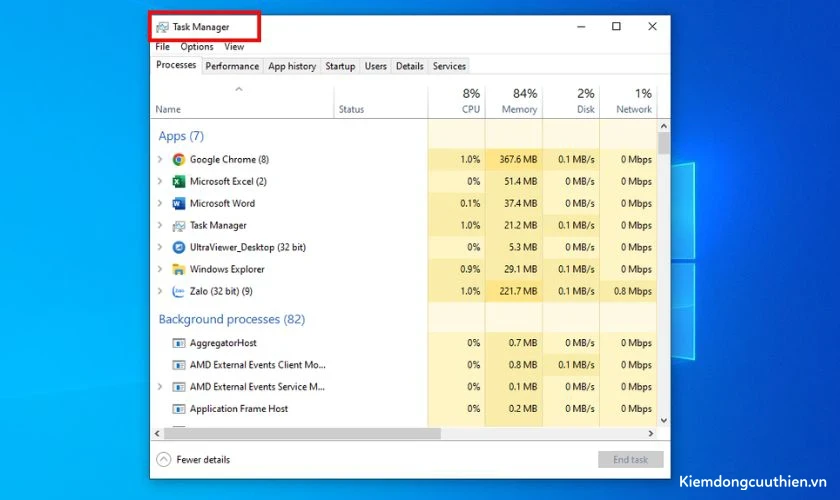The image size is (840, 500).
Task: Click the 221.7 MB memory value
Action: tap(518, 291)
